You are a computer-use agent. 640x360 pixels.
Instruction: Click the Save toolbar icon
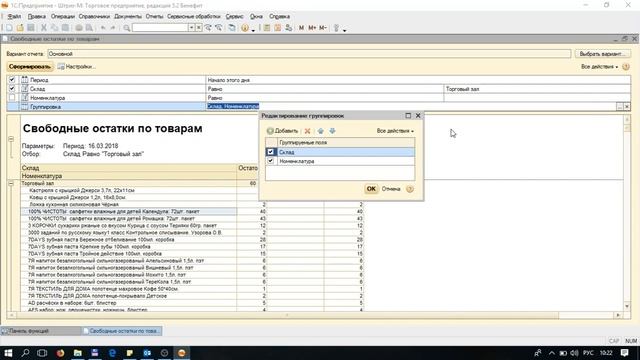point(31,28)
